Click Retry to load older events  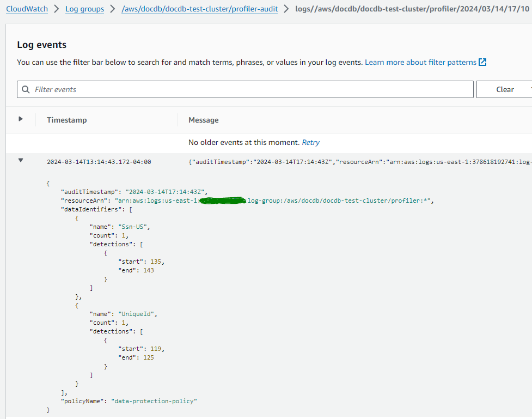(x=310, y=142)
